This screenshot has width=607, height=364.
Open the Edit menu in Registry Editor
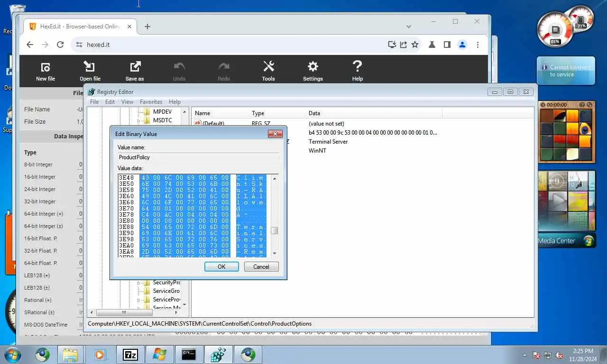pyautogui.click(x=110, y=102)
